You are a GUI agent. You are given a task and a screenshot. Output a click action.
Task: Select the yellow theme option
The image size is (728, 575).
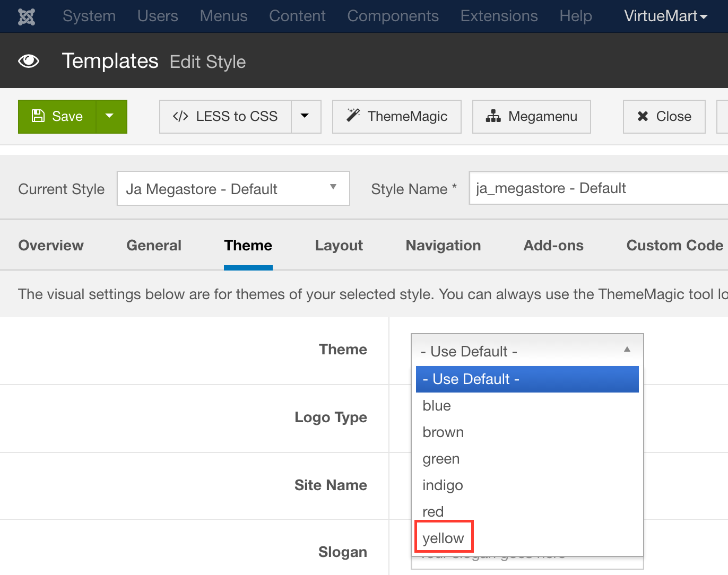coord(444,538)
